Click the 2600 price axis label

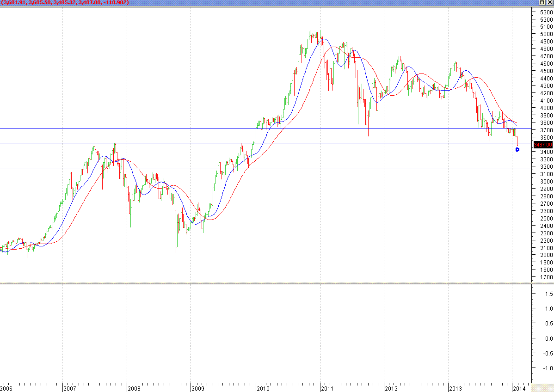546,211
